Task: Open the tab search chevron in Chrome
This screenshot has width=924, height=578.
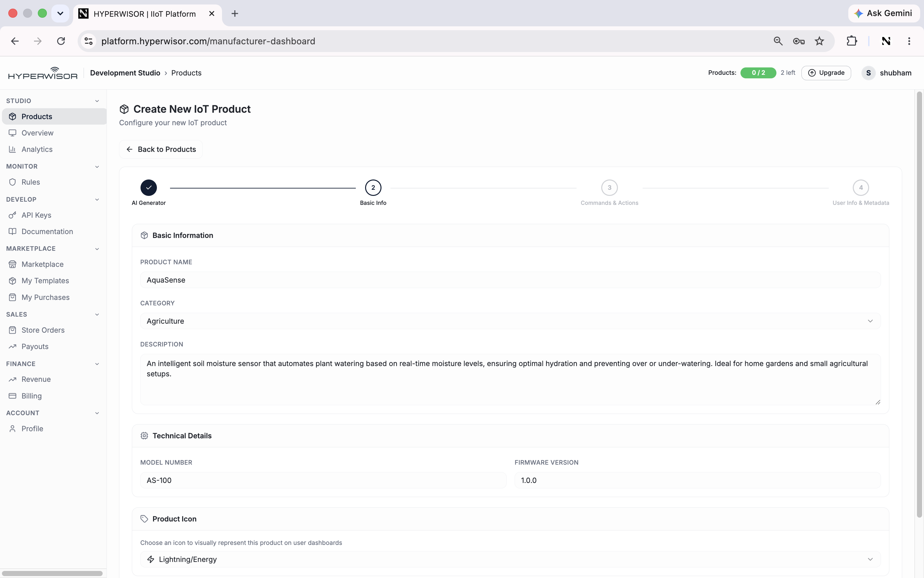Action: coord(60,14)
